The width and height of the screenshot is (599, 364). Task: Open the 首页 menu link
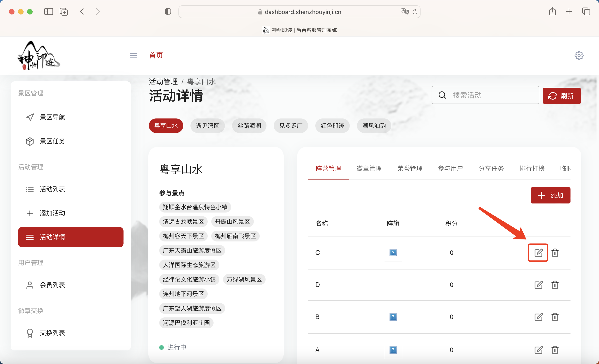(156, 55)
